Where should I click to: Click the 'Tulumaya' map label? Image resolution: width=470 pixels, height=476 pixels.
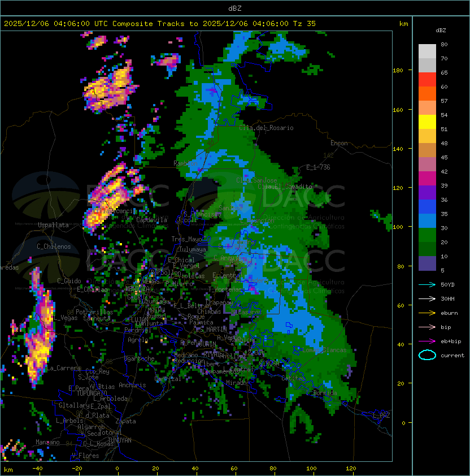coord(193,249)
